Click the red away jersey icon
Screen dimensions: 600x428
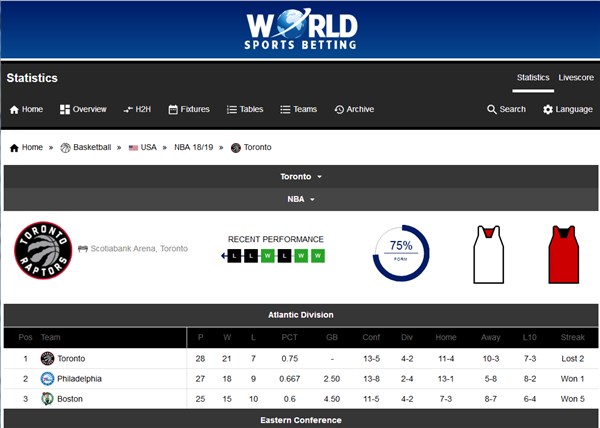(563, 254)
